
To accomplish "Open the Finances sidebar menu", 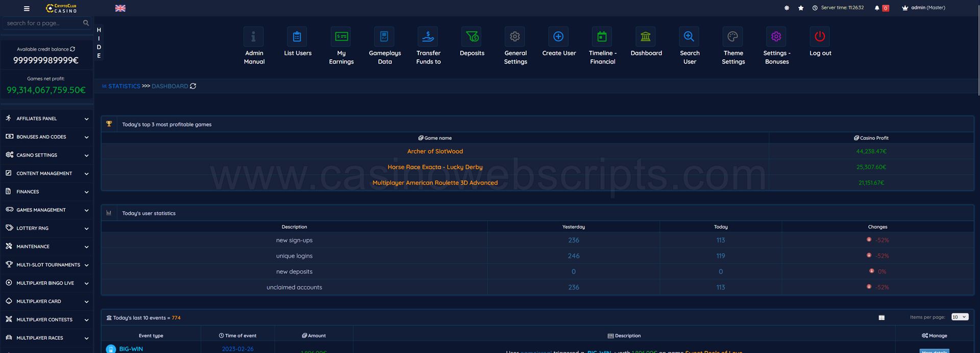I will coord(47,192).
